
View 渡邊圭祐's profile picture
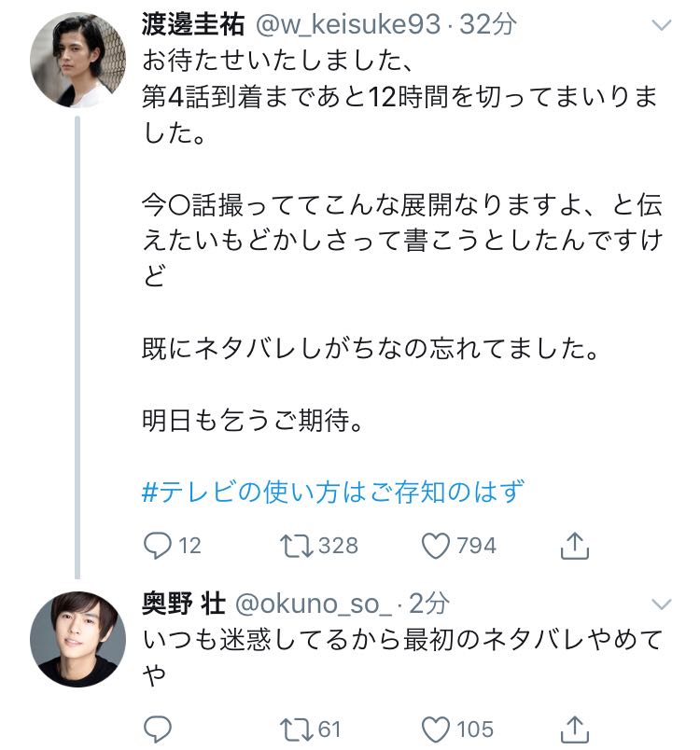coord(77,62)
